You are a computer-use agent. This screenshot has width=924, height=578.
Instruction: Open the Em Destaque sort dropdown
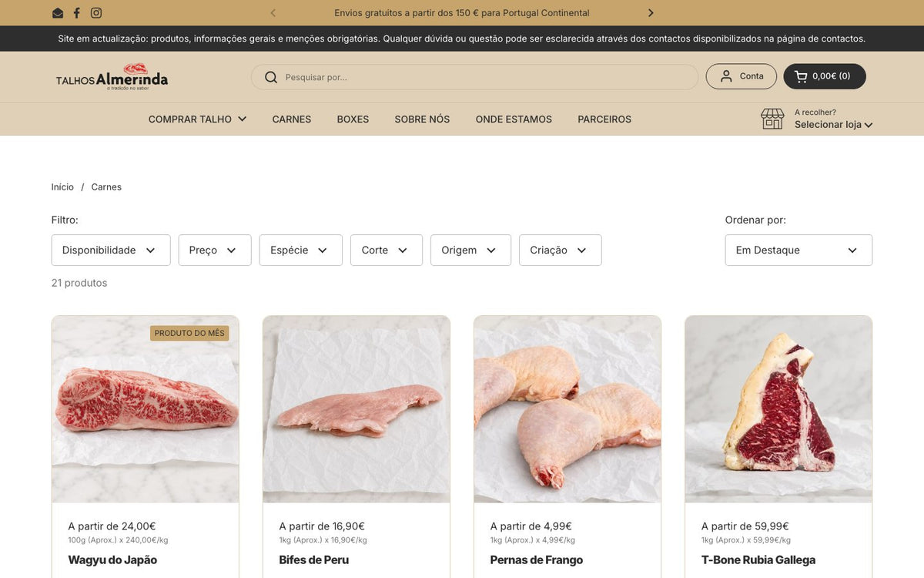tap(798, 250)
